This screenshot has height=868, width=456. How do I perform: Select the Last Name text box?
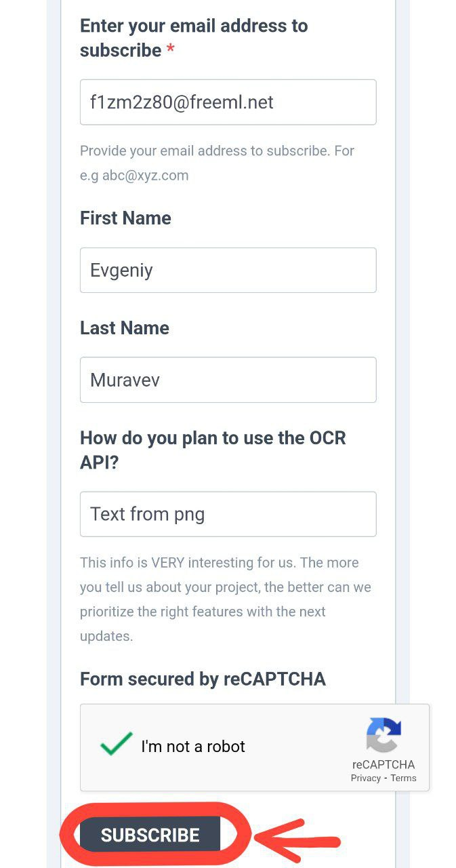(x=228, y=380)
